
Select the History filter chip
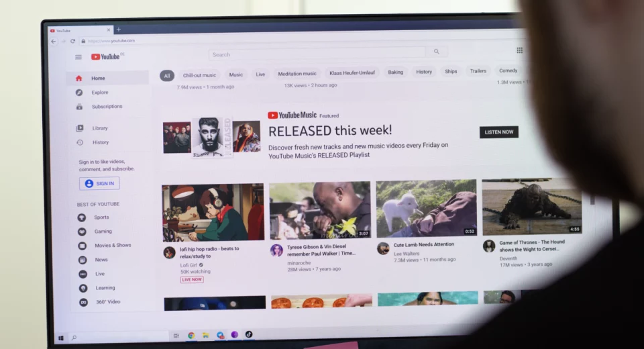[x=424, y=72]
